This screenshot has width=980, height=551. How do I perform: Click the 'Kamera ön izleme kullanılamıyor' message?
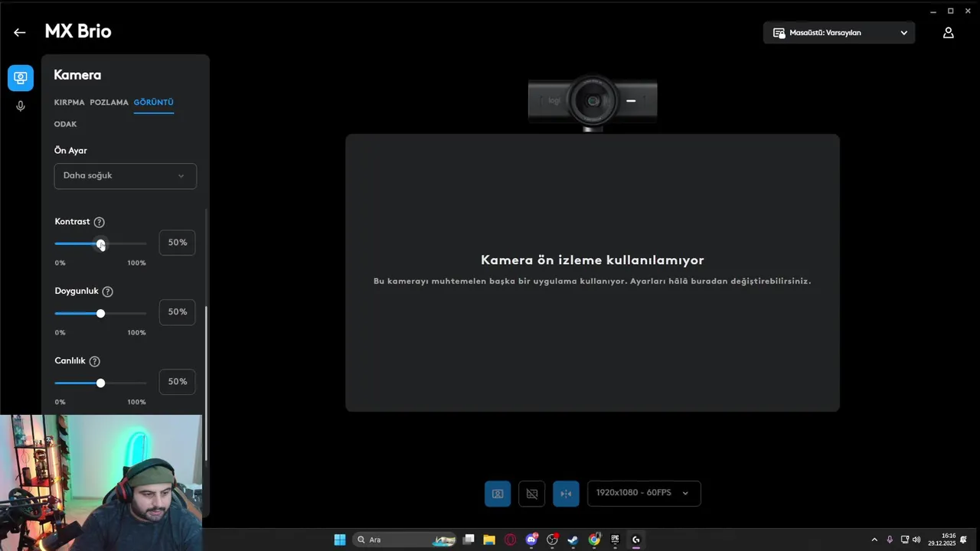pyautogui.click(x=592, y=260)
